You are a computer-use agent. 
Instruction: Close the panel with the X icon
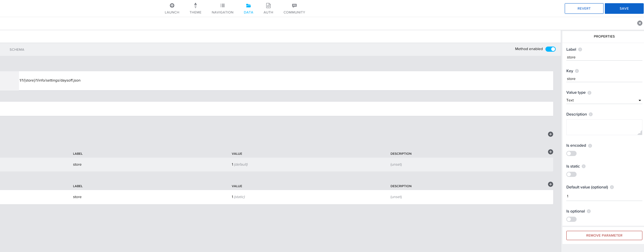pos(640,23)
